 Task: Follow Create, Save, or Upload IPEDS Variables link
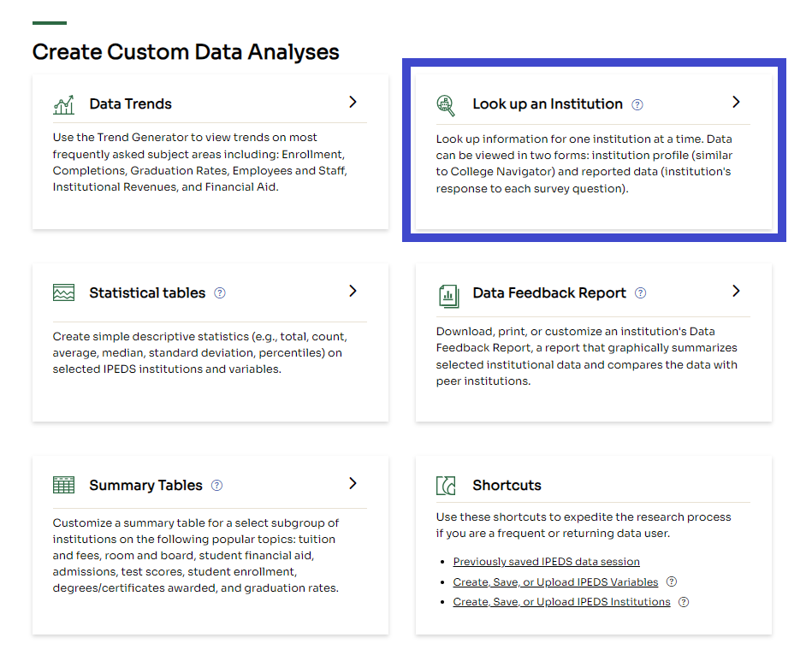pyautogui.click(x=555, y=582)
